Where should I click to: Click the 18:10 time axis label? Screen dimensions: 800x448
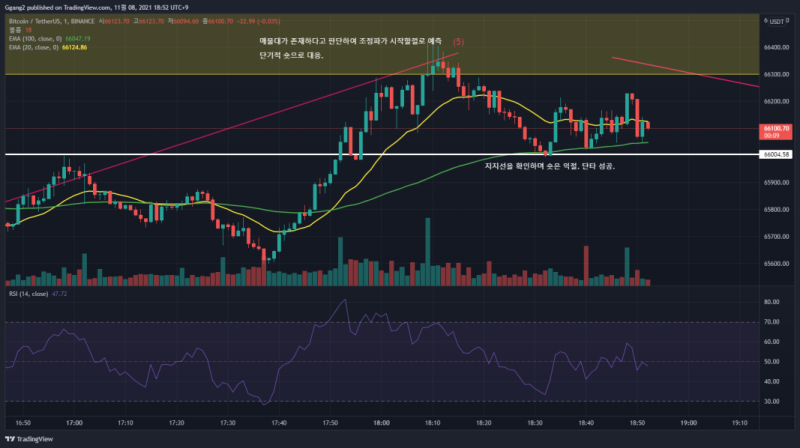pos(433,423)
